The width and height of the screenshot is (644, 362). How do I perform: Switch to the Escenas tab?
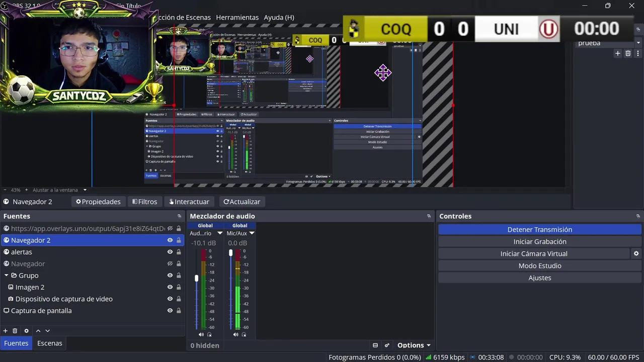[x=50, y=343]
